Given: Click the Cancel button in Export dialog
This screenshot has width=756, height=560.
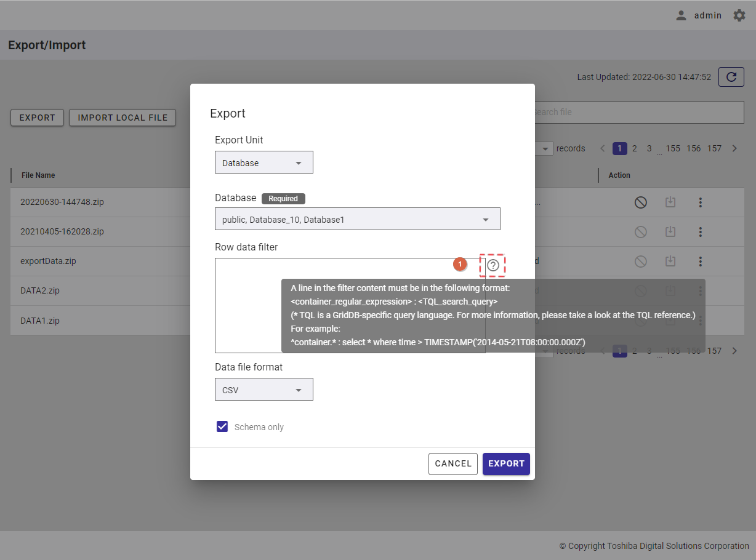Looking at the screenshot, I should [x=452, y=463].
